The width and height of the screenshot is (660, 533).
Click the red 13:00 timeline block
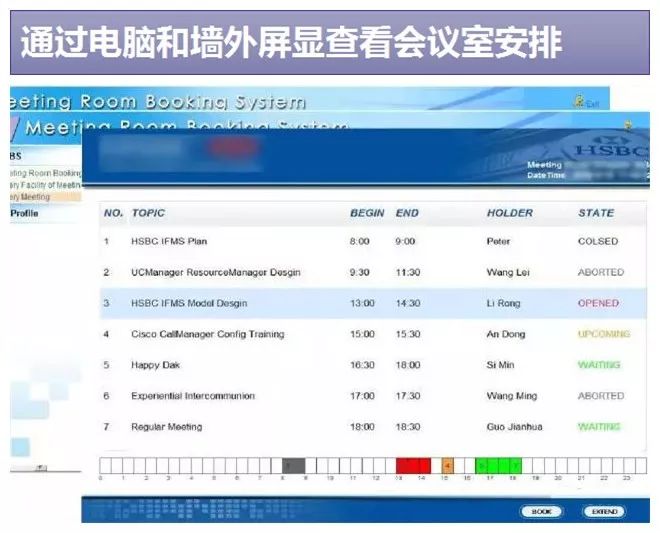[x=413, y=466]
